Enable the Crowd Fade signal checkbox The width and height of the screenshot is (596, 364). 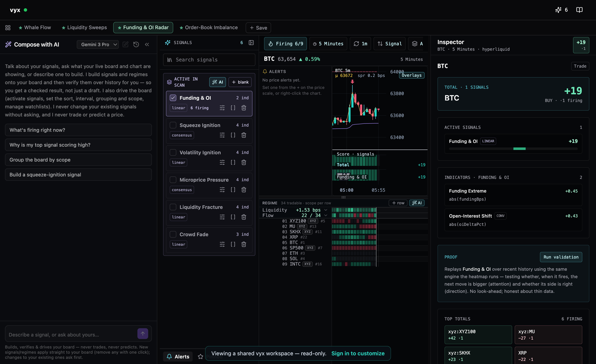point(173,235)
